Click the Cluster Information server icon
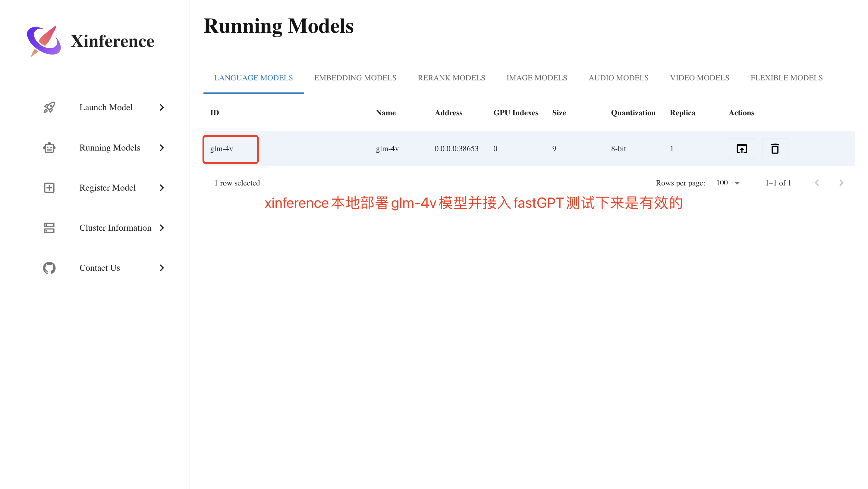868x489 pixels. tap(49, 228)
